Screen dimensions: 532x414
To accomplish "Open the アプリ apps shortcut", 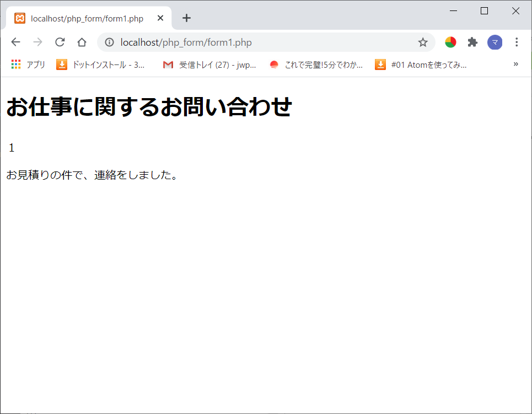I will (x=28, y=64).
